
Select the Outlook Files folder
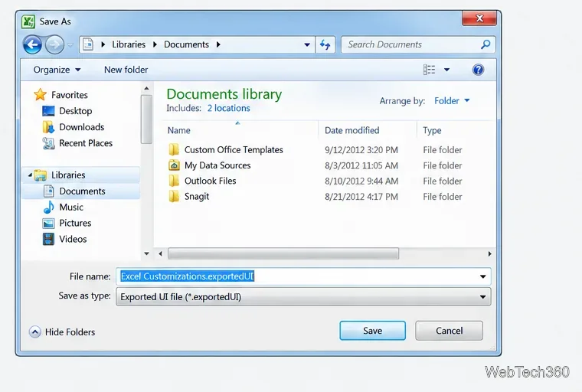pyautogui.click(x=210, y=181)
